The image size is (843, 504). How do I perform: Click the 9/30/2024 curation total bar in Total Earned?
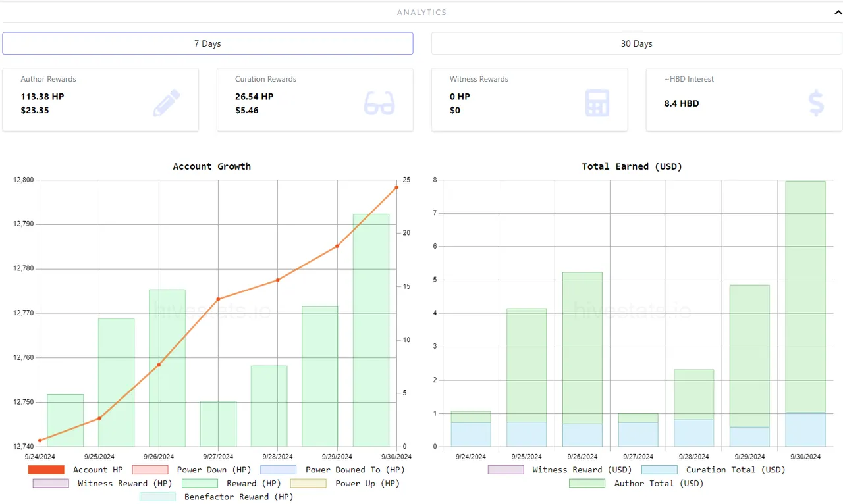click(805, 430)
